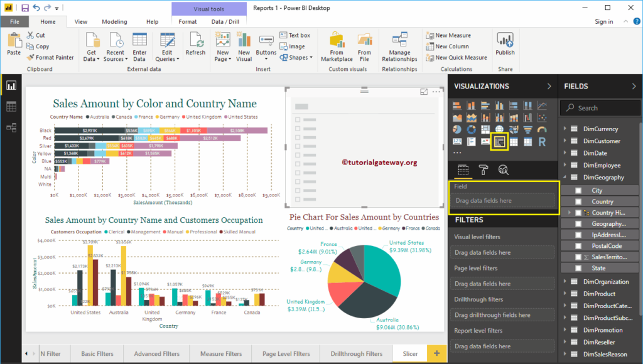Tick the Country field checkbox

click(578, 201)
